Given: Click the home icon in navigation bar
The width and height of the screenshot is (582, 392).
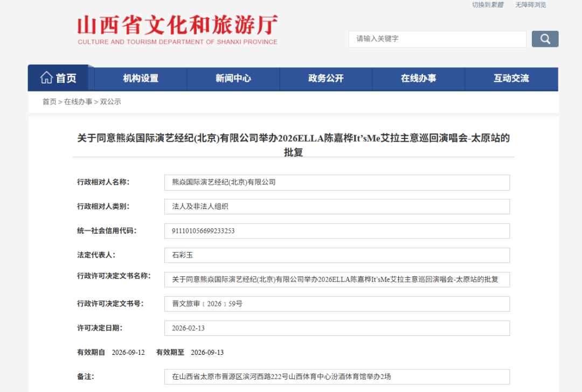Looking at the screenshot, I should point(47,78).
